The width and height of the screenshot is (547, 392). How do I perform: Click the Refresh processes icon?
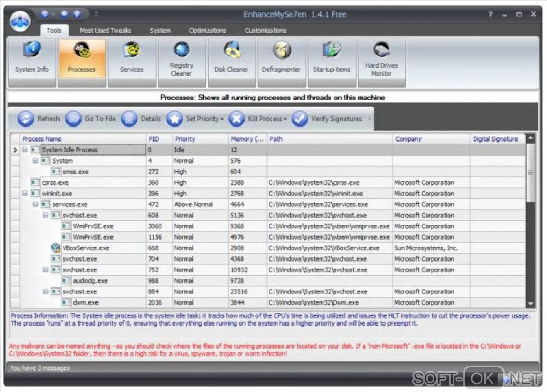pos(25,119)
